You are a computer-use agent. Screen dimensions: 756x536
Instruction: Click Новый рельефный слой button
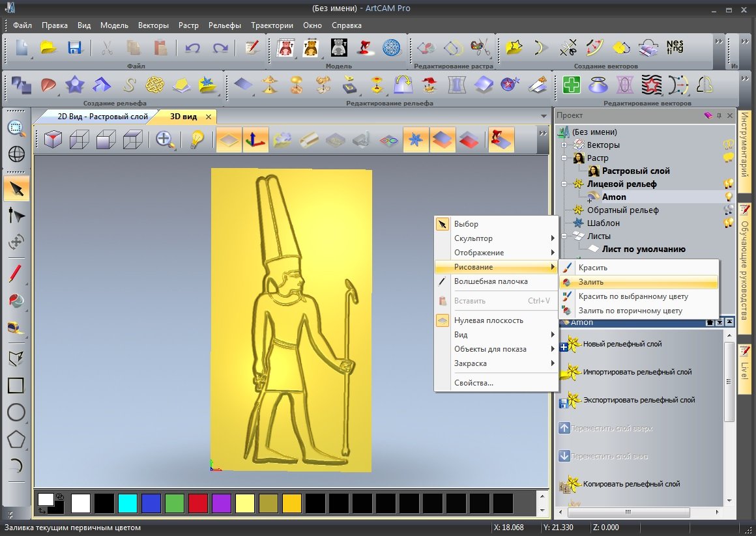(x=622, y=344)
